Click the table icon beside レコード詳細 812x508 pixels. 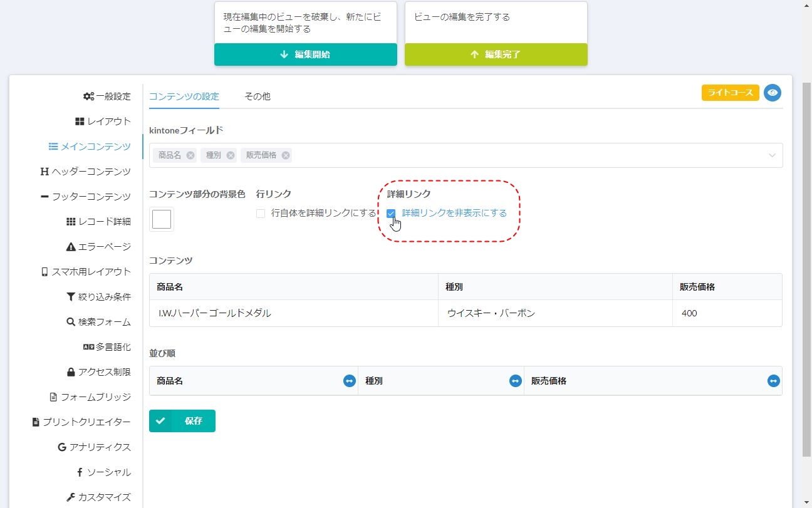point(71,222)
